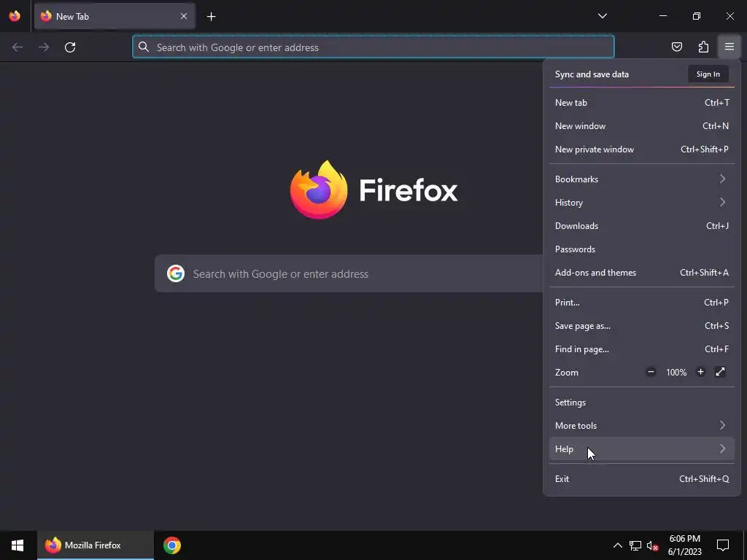The image size is (747, 560).
Task: Click the muted volume tray icon
Action: (x=653, y=545)
